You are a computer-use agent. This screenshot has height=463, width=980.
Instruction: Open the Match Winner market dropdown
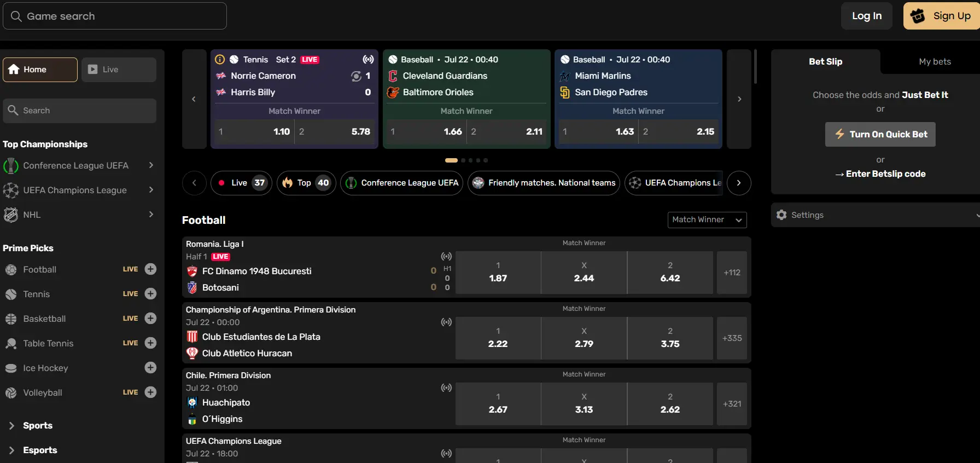(x=707, y=220)
